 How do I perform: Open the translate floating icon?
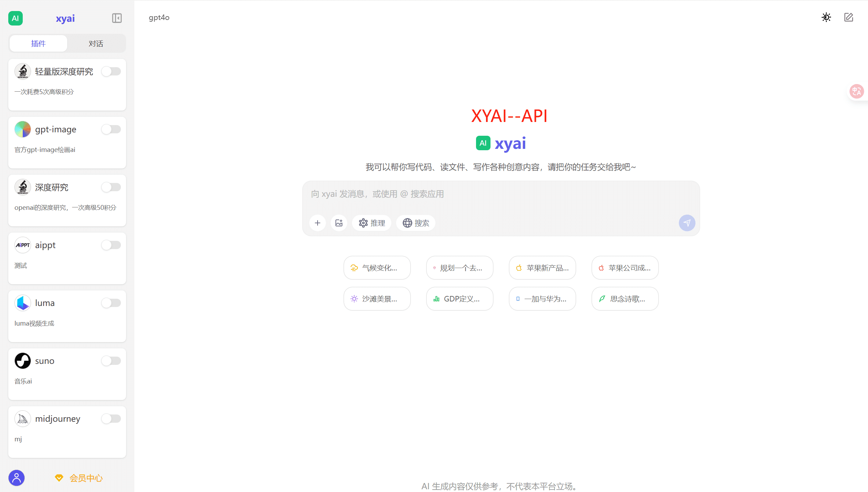pyautogui.click(x=857, y=91)
